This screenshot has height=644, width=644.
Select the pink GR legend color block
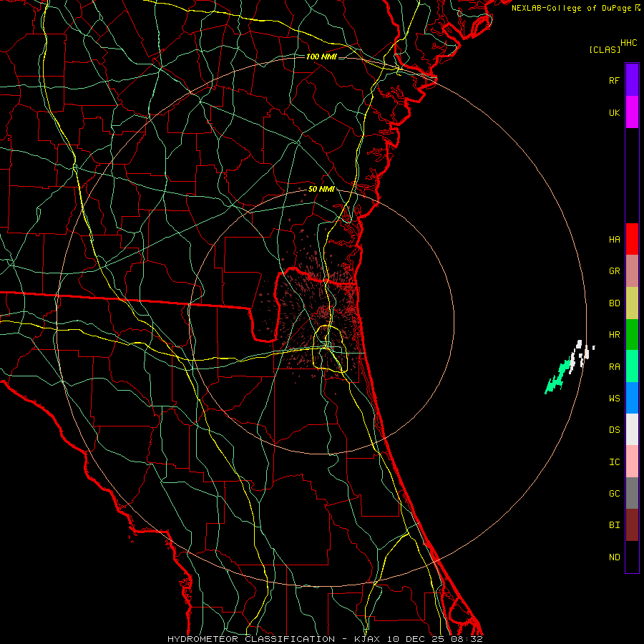632,271
